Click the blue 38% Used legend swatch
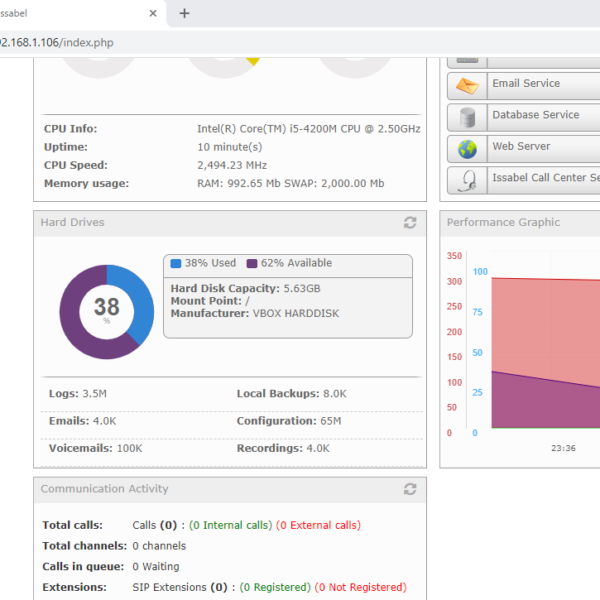This screenshot has width=600, height=600. tap(176, 264)
